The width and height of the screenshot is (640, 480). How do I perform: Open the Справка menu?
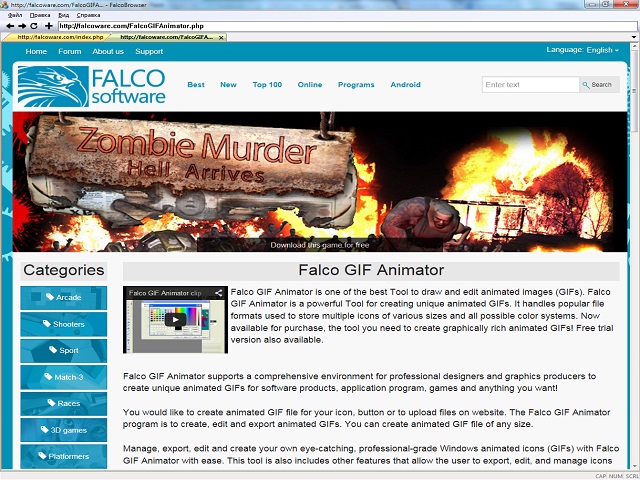(x=88, y=15)
